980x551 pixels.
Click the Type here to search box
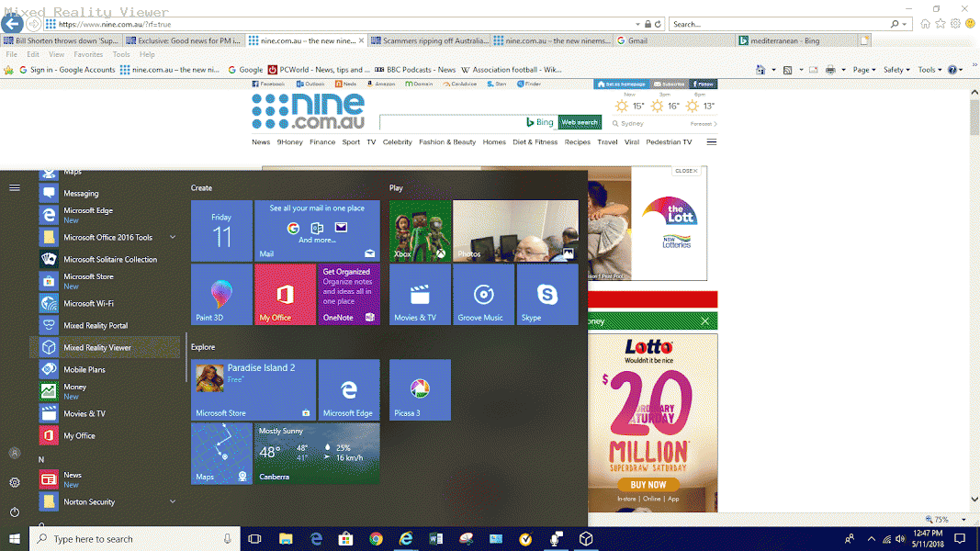[134, 538]
